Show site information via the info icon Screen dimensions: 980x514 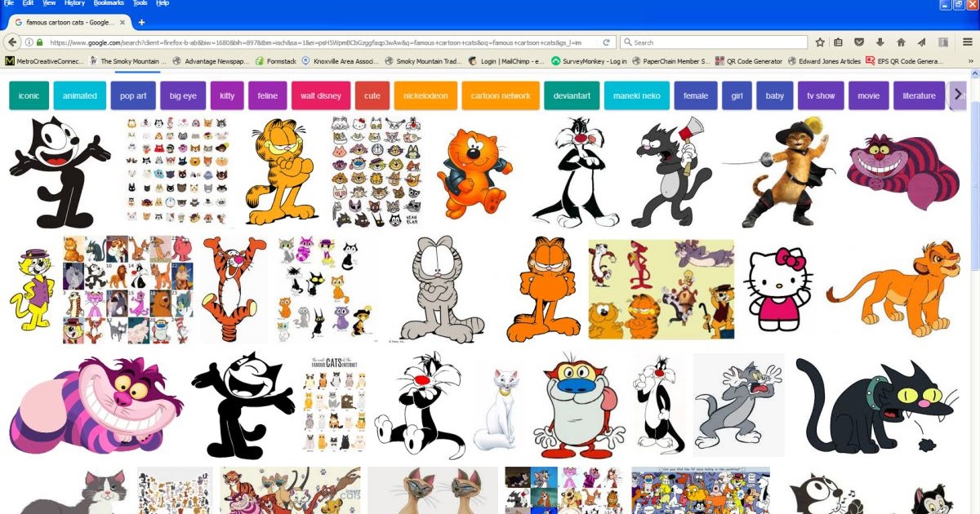click(29, 42)
